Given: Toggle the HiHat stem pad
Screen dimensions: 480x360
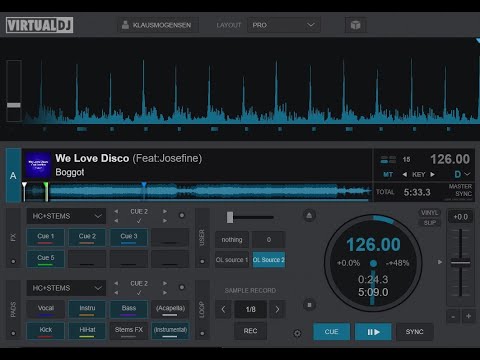Looking at the screenshot, I should click(87, 330).
